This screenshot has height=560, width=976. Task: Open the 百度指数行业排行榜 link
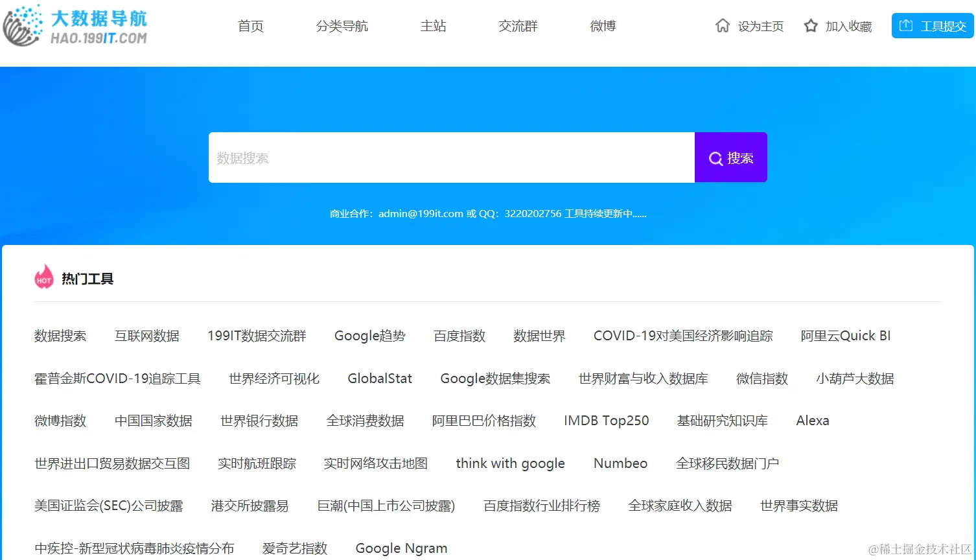[x=542, y=506]
